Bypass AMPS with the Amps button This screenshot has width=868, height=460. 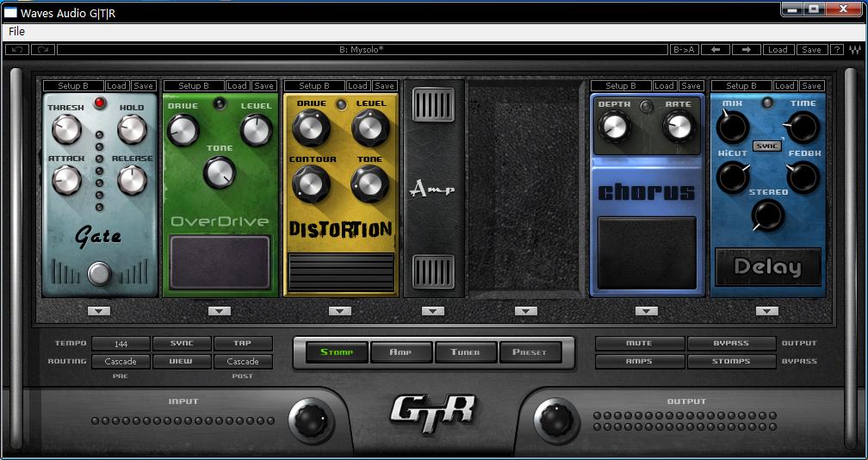[x=639, y=362]
